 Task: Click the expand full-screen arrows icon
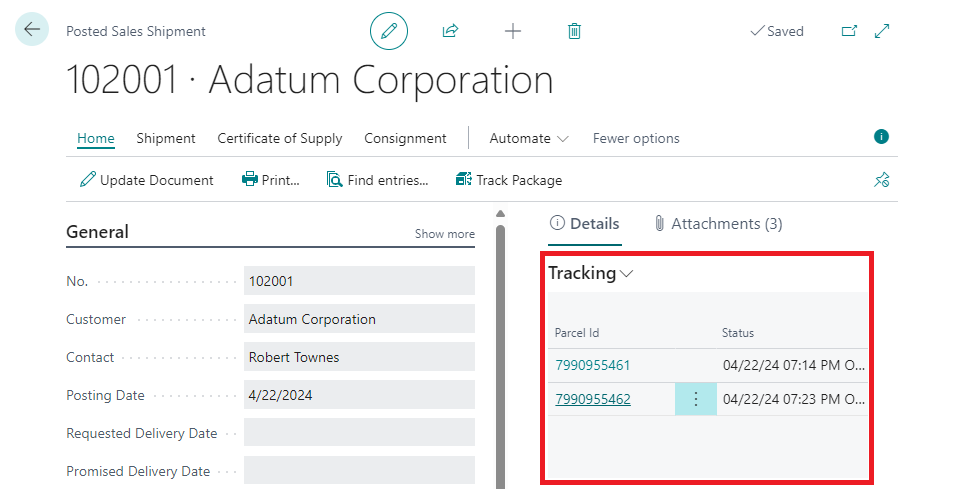coord(882,31)
